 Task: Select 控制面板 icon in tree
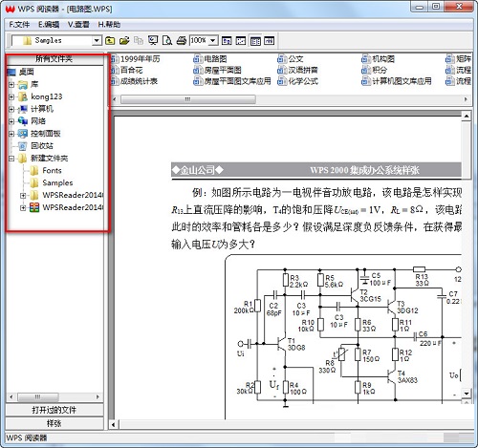coord(23,134)
